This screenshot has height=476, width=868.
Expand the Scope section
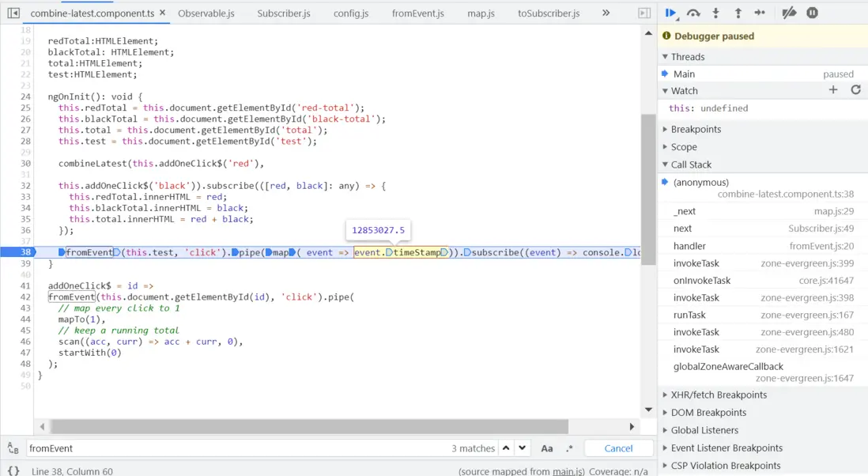[x=684, y=146]
